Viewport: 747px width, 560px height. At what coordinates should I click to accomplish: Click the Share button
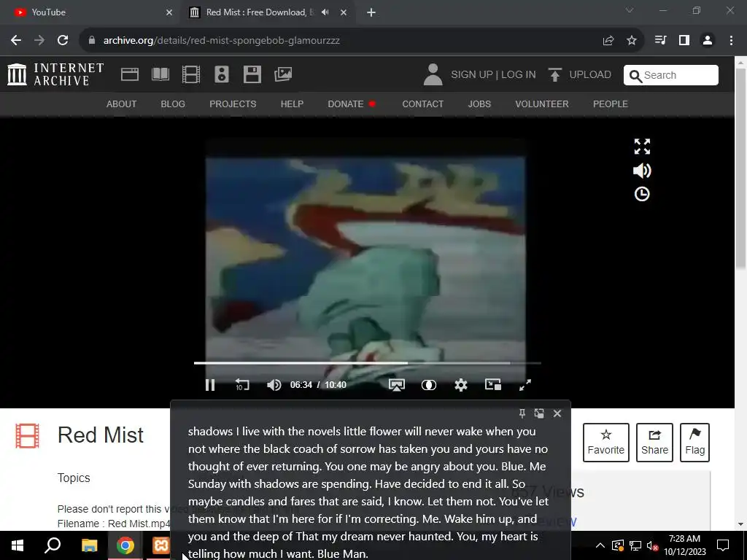click(654, 443)
